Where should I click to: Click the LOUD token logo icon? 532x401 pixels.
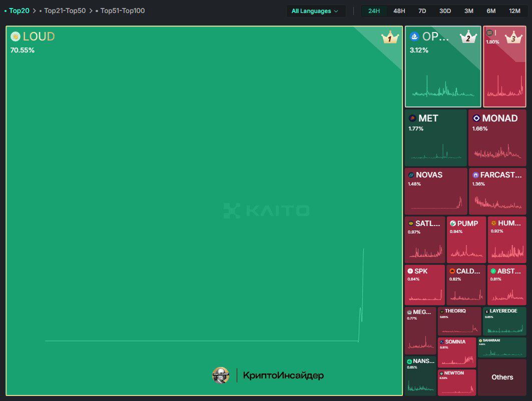click(x=16, y=36)
